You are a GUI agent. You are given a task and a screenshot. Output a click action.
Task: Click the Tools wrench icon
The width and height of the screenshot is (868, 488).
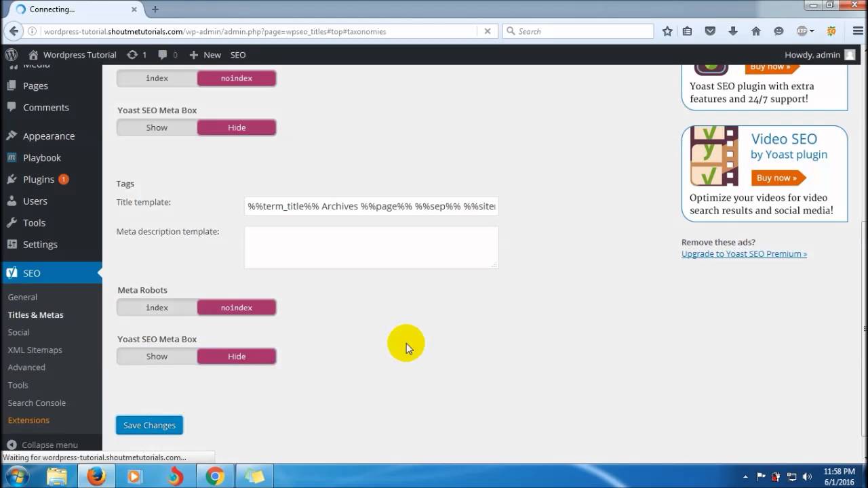(12, 222)
